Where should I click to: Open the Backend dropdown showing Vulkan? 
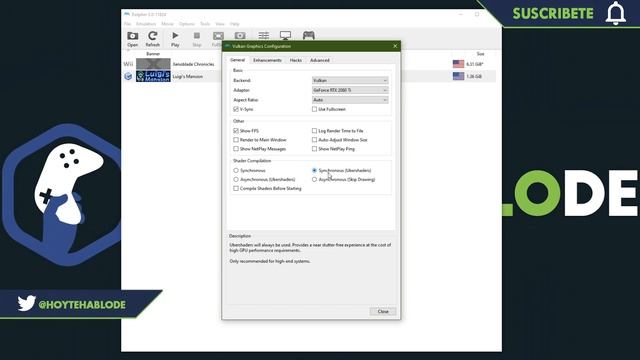coord(350,80)
